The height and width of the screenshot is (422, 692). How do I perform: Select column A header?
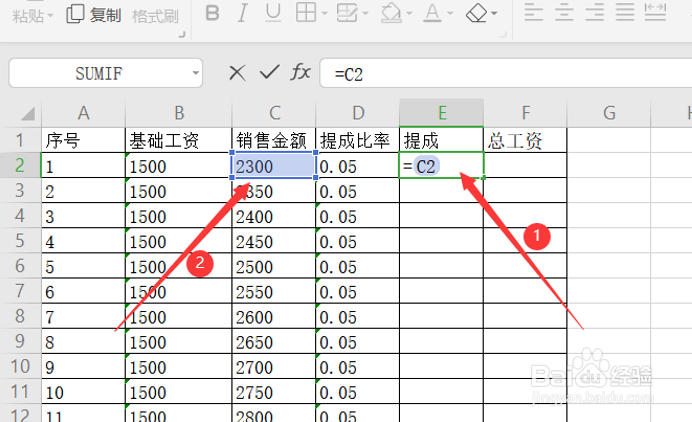point(83,113)
